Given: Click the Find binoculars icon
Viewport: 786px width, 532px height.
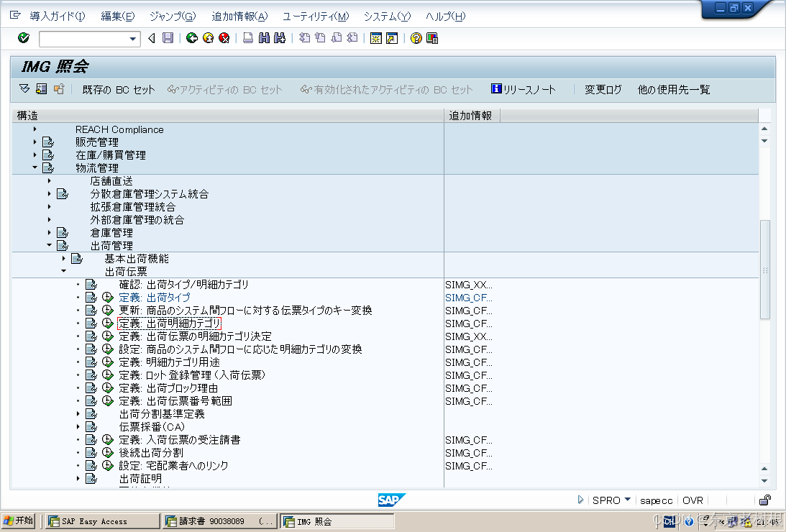Looking at the screenshot, I should 264,38.
